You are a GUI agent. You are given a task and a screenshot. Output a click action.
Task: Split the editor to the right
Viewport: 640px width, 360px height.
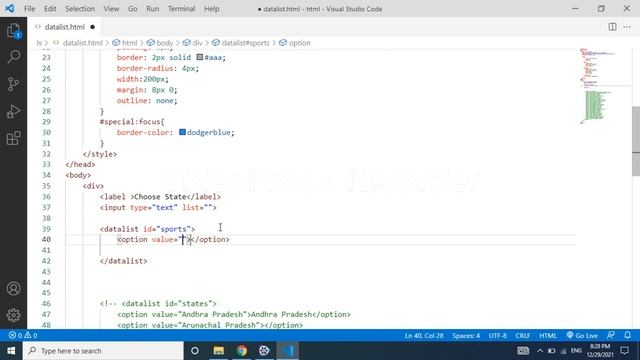point(612,27)
